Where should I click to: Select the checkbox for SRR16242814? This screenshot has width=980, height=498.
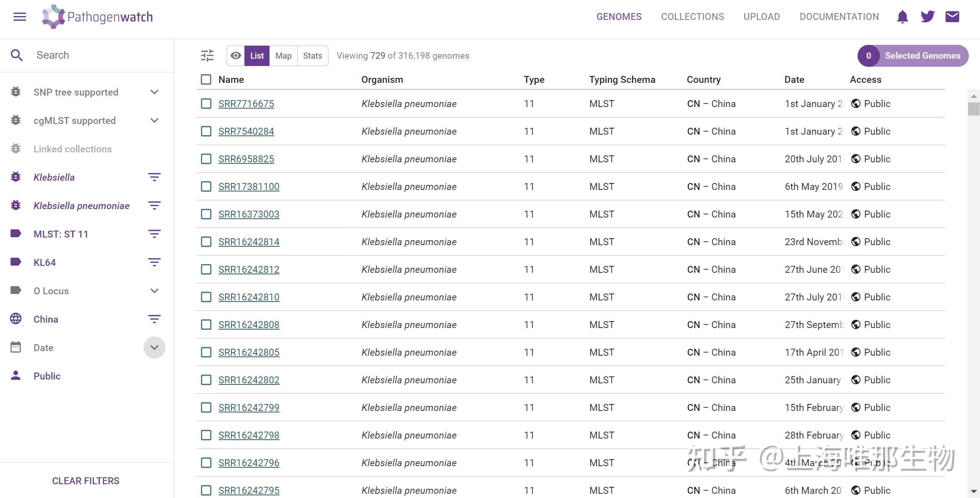pyautogui.click(x=206, y=242)
